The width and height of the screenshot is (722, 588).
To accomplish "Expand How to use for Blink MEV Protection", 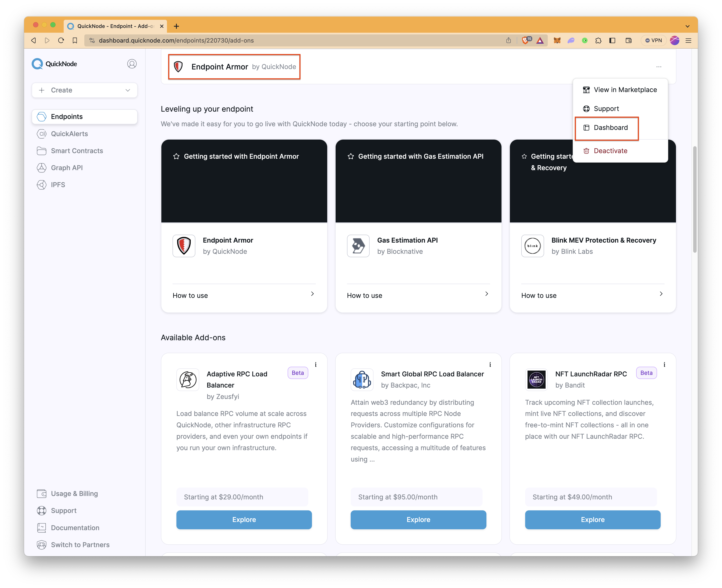I will pyautogui.click(x=592, y=295).
